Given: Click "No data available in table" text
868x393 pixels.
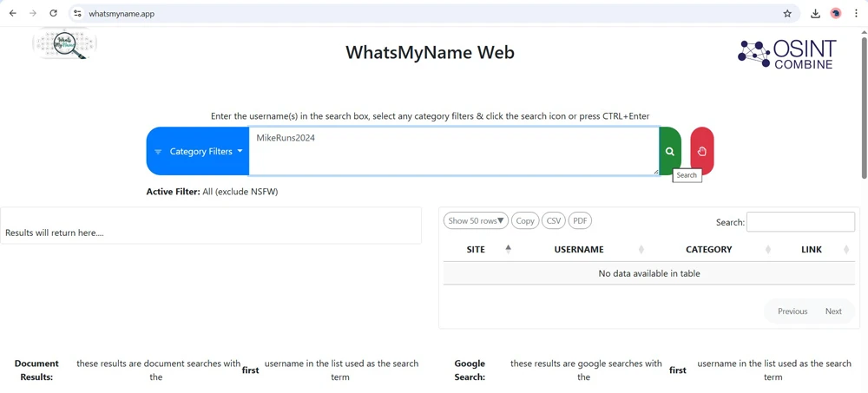Looking at the screenshot, I should [x=648, y=273].
